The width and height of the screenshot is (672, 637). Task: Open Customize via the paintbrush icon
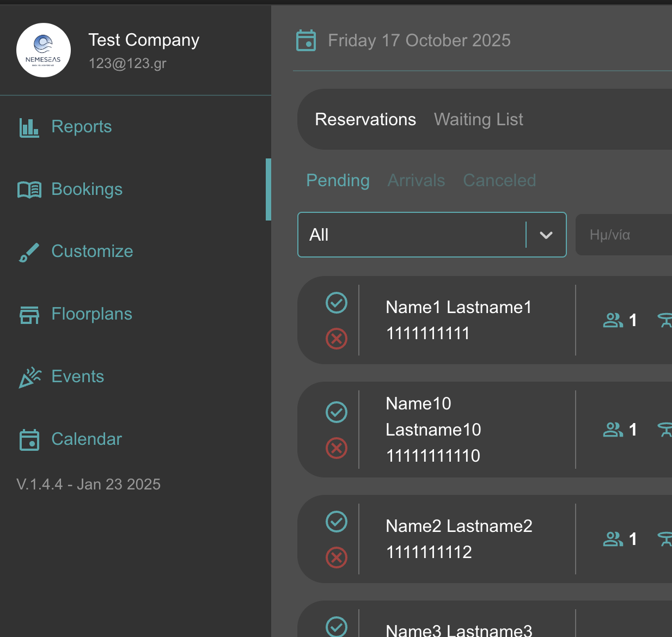click(29, 251)
